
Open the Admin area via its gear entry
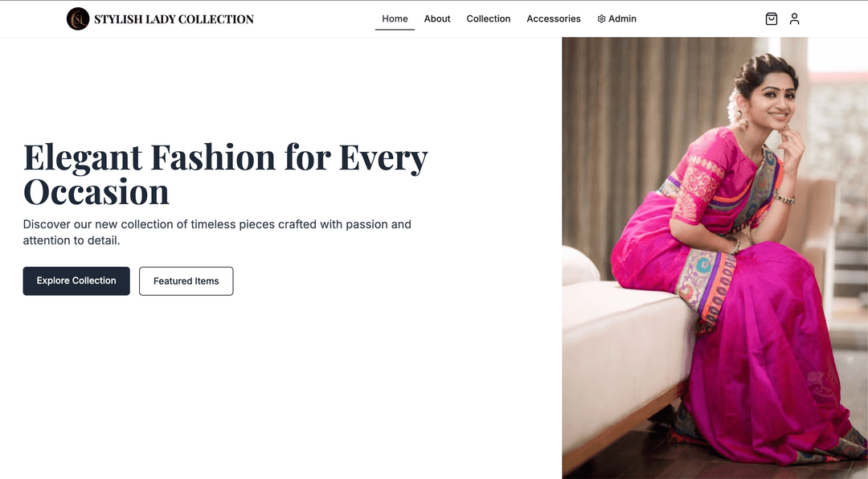click(616, 18)
